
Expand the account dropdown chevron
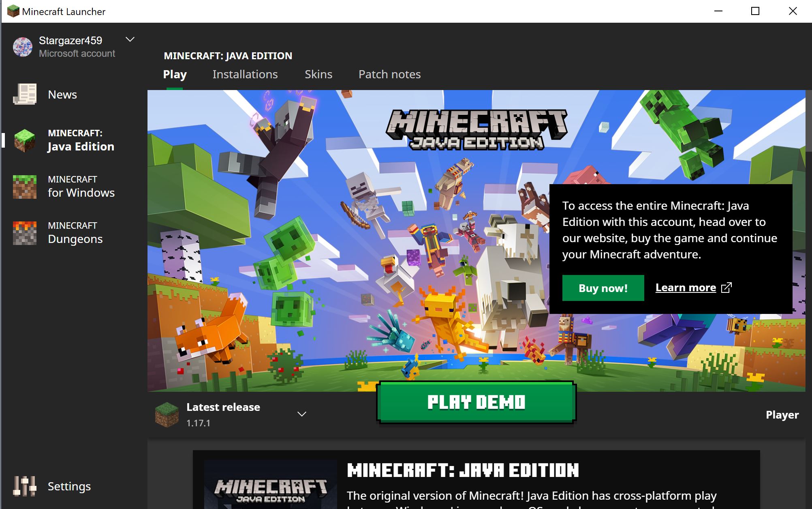click(x=130, y=40)
